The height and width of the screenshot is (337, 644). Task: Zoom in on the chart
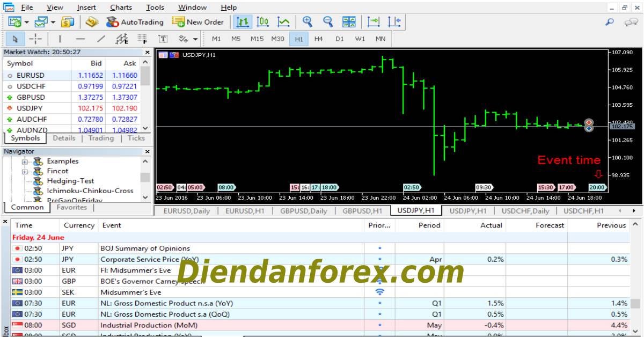pos(308,22)
